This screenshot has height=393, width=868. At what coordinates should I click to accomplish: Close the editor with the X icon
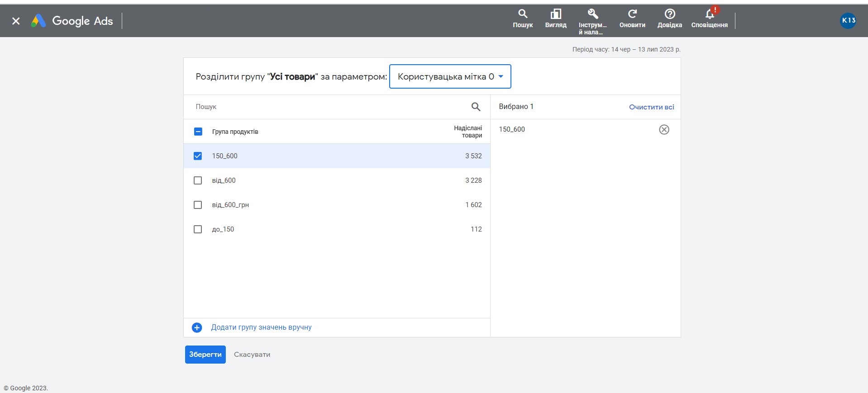pos(16,21)
